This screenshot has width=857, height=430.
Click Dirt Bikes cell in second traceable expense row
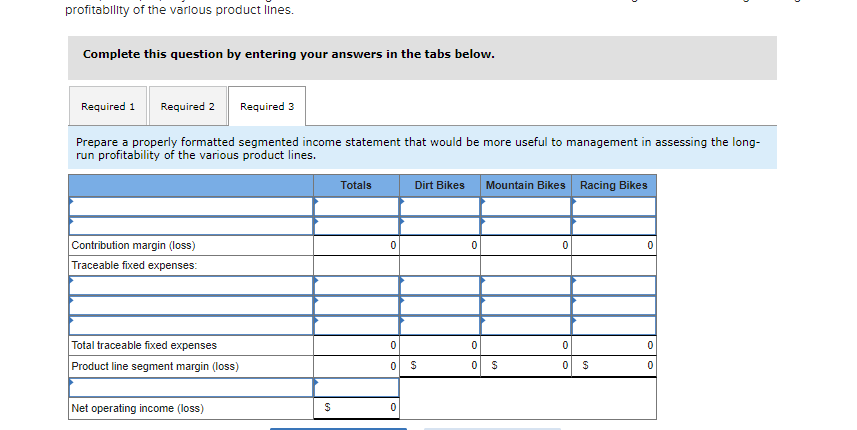pos(440,305)
